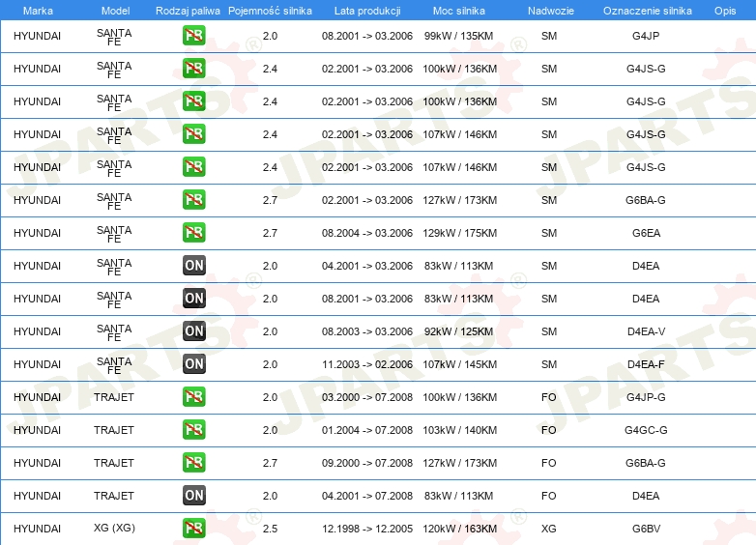The width and height of the screenshot is (756, 545).
Task: Click the Model column header
Action: pos(116,11)
